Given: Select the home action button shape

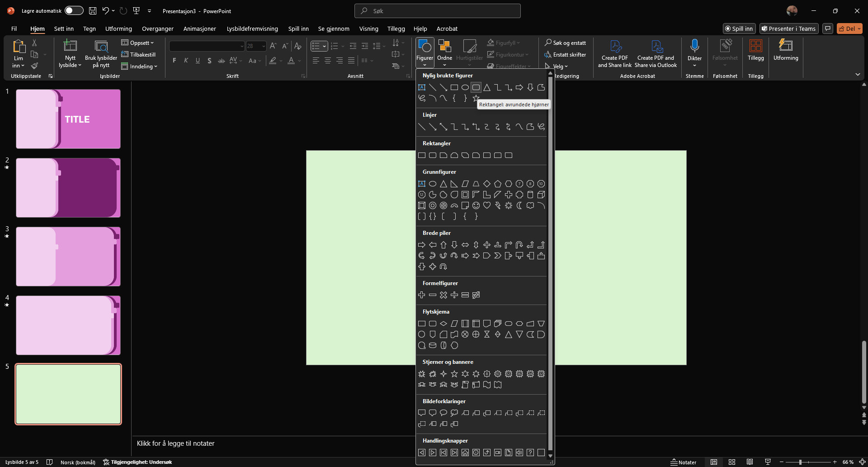Looking at the screenshot, I should [465, 453].
